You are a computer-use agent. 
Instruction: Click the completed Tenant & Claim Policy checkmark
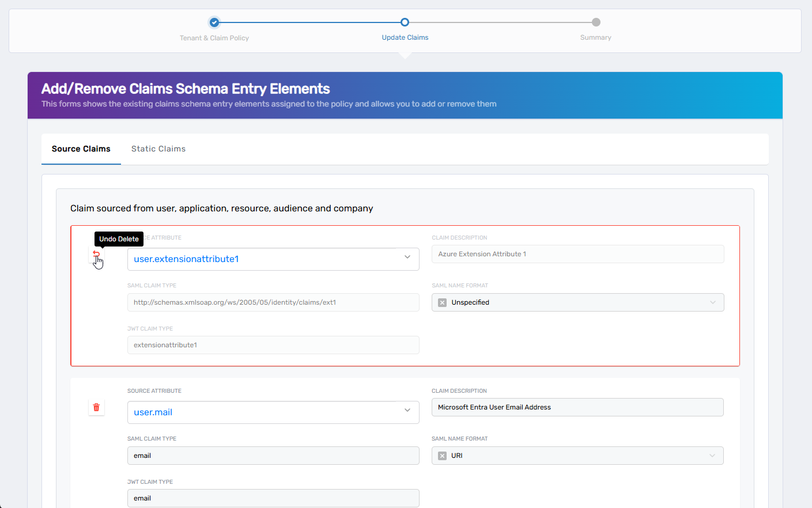pos(214,22)
